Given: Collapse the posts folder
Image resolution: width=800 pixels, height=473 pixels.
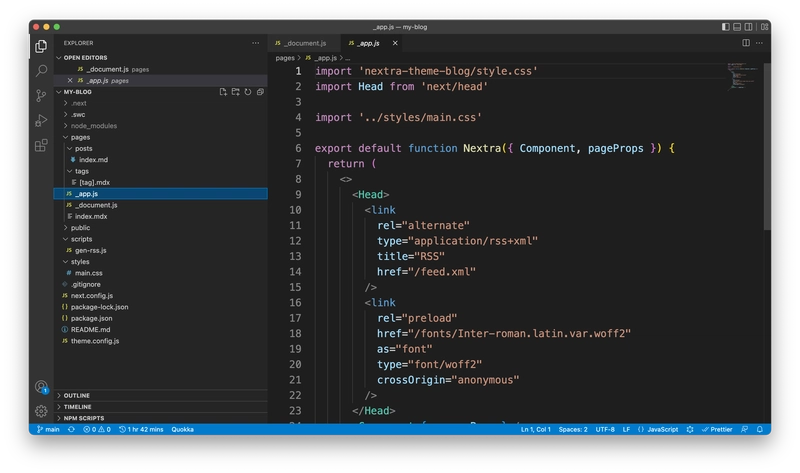Looking at the screenshot, I should (x=161, y=148).
